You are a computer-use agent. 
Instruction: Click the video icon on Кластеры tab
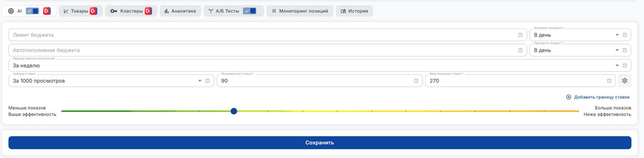148,11
